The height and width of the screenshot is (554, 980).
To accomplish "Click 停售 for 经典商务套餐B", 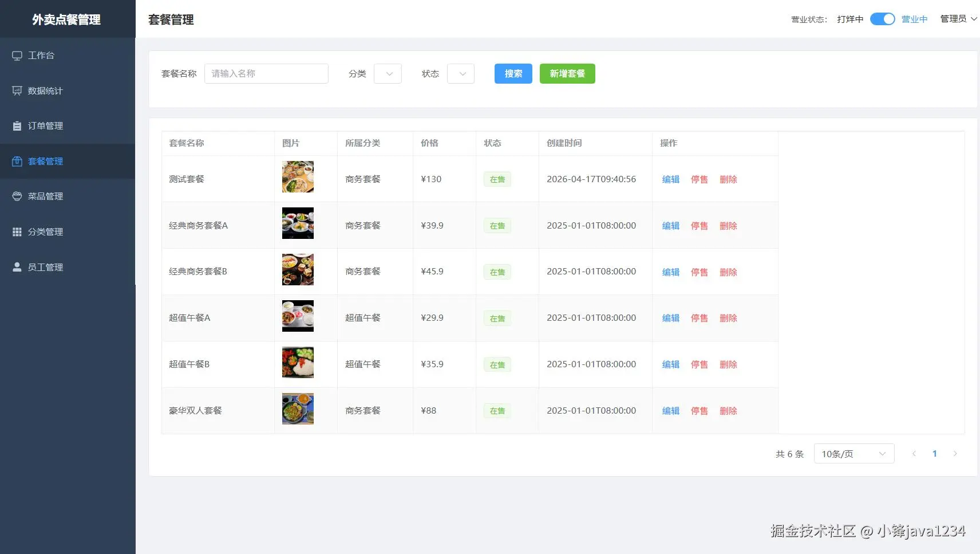I will (x=700, y=272).
